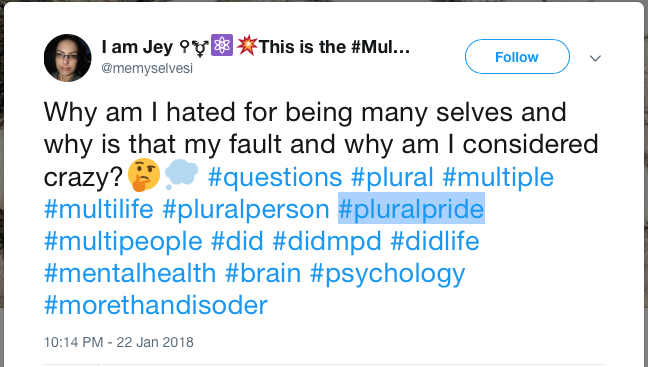
Task: Open the #pluralperson hashtag
Action: (246, 209)
